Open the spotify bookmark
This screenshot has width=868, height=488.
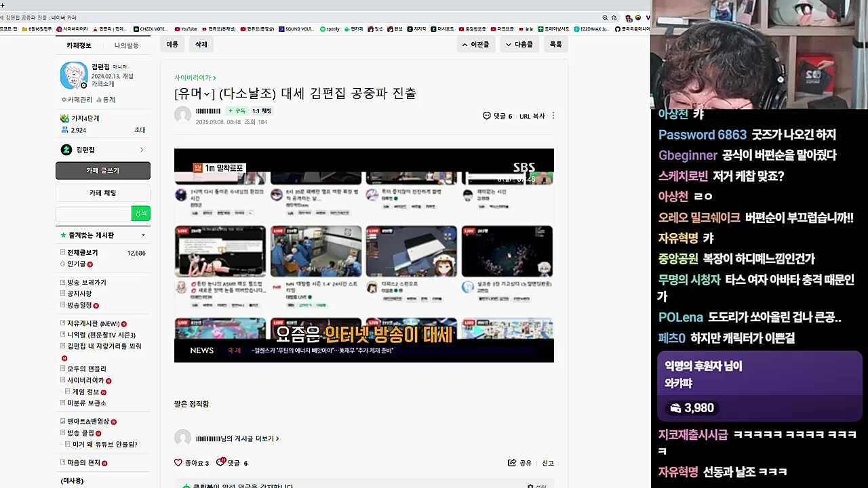pyautogui.click(x=330, y=29)
